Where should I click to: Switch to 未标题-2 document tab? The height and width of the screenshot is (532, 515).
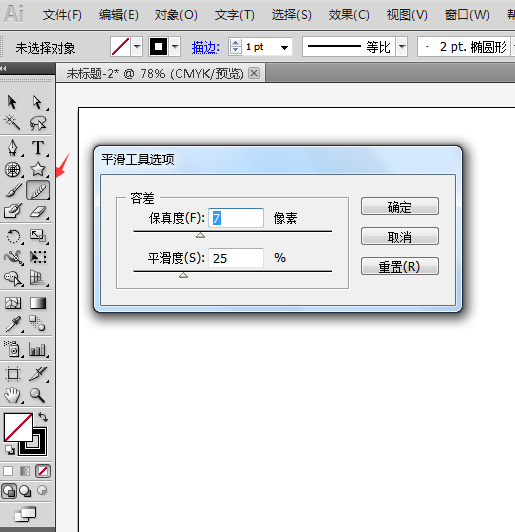point(155,74)
